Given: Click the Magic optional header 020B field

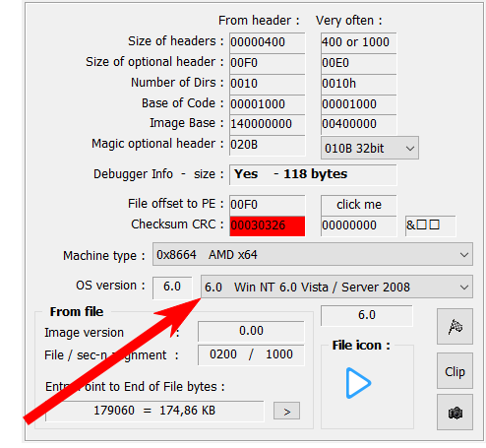Looking at the screenshot, I should 268,145.
